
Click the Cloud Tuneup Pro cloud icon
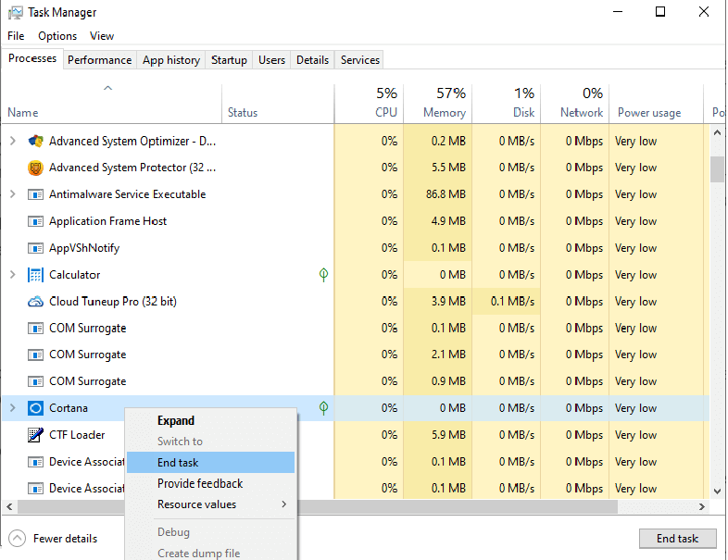[35, 302]
